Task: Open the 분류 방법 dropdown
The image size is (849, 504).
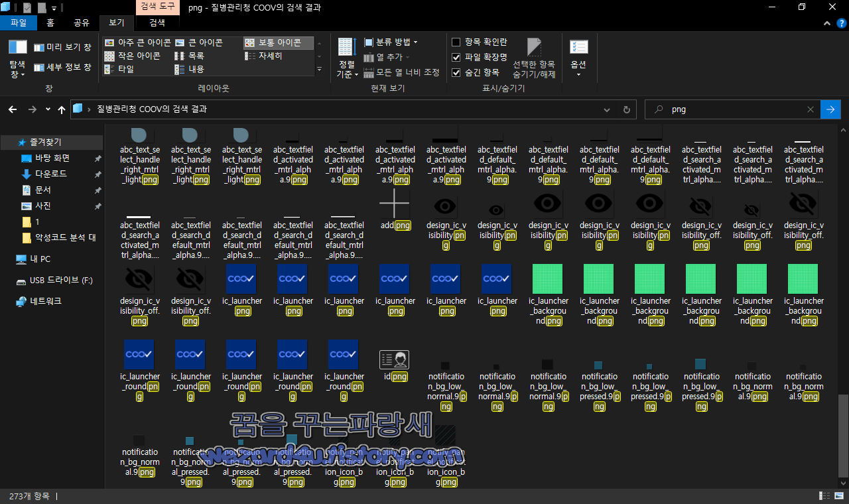Action: [x=391, y=42]
